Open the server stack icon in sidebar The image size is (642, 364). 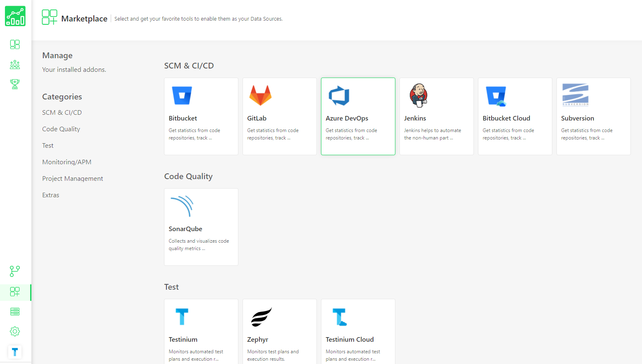point(15,312)
